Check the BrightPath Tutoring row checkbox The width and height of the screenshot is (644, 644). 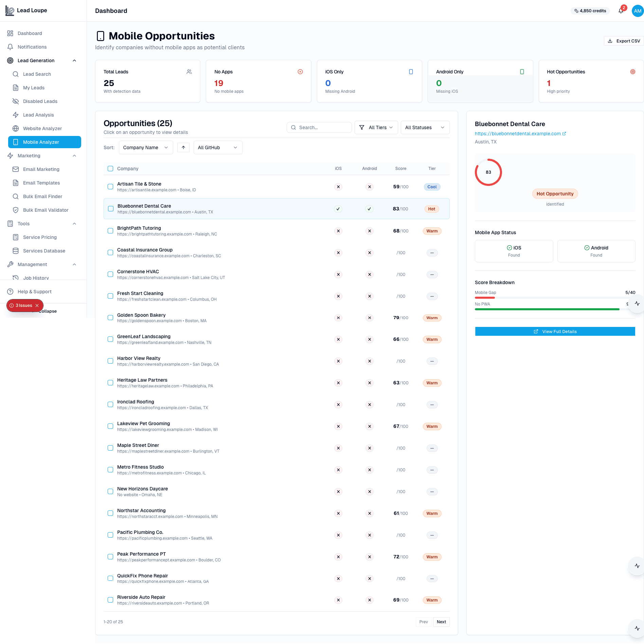coord(110,231)
